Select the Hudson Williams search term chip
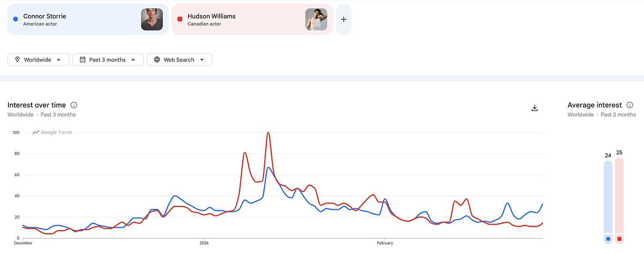Image resolution: width=644 pixels, height=254 pixels. click(x=252, y=19)
